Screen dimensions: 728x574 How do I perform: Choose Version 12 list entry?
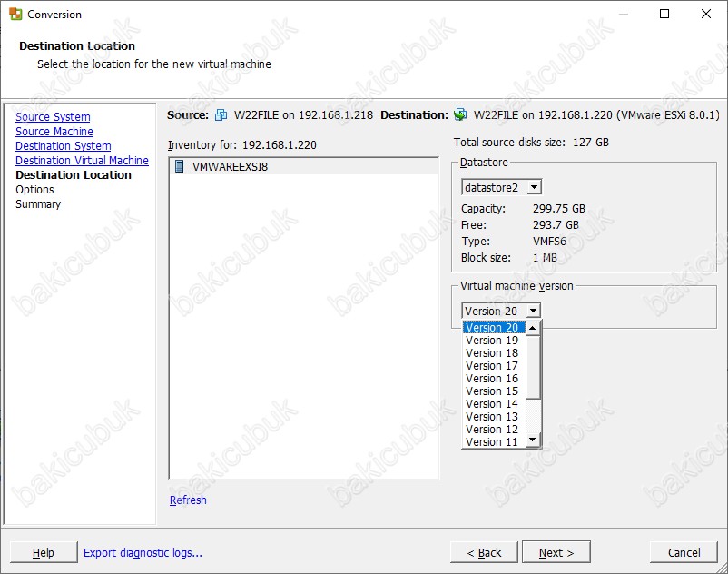(x=494, y=430)
